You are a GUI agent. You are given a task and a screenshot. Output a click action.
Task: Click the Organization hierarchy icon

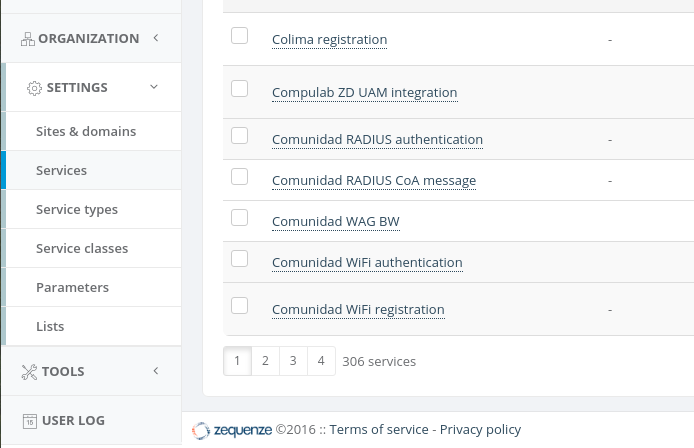click(28, 39)
